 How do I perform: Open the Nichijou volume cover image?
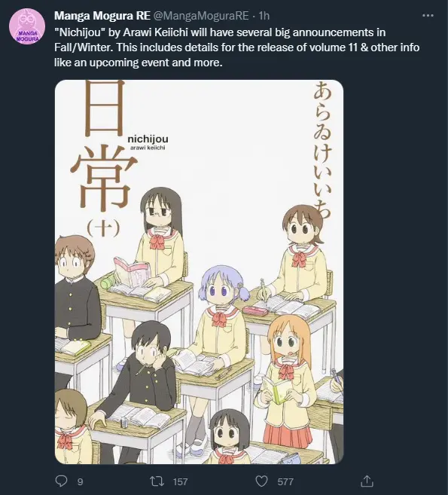199,272
